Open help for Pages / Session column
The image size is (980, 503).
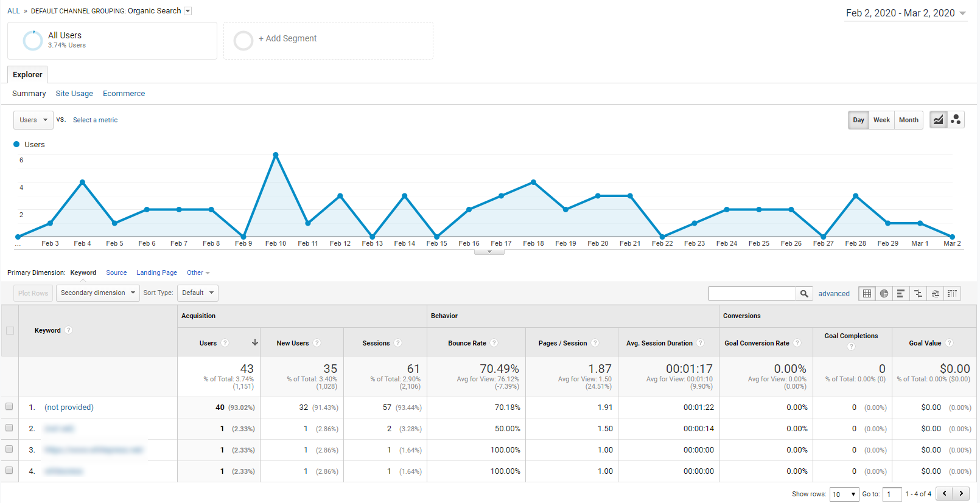[595, 343]
